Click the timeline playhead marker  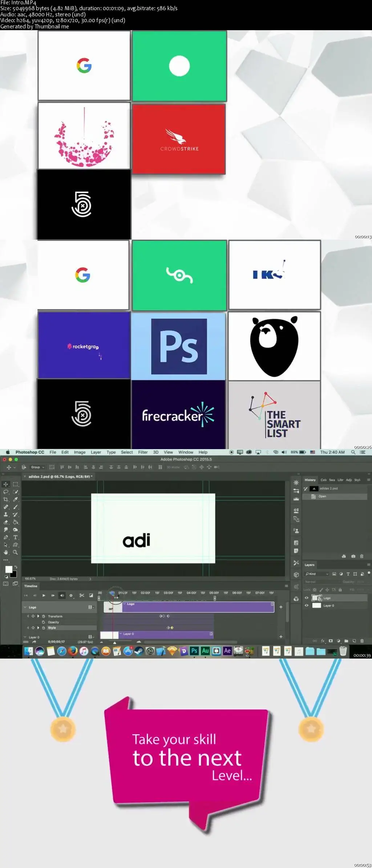point(112,593)
